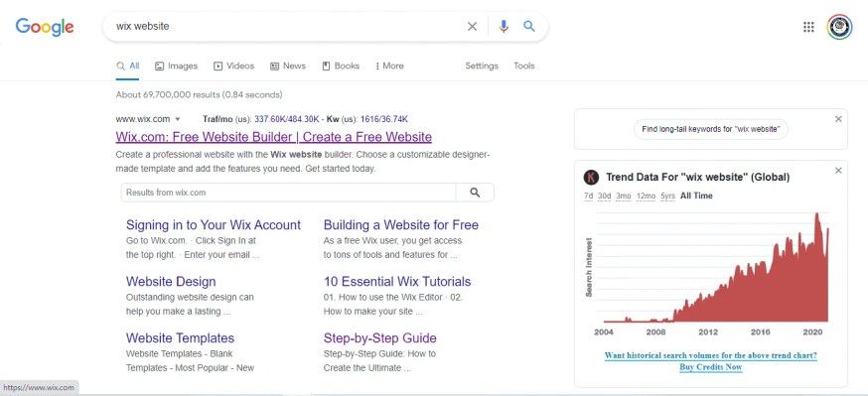This screenshot has height=396, width=868.
Task: Submit search with blue magnifier icon
Action: coord(529,26)
